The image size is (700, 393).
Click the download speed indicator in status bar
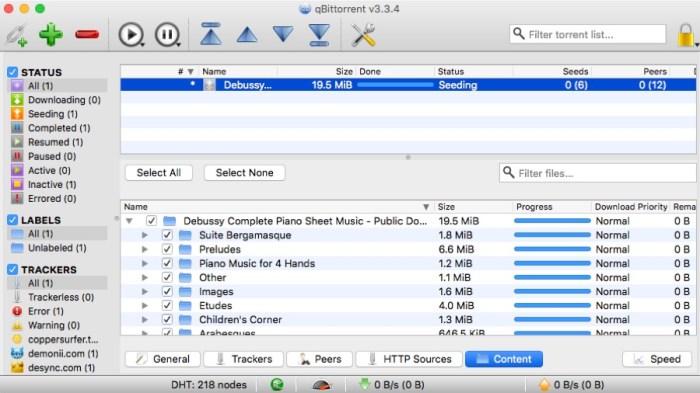click(392, 385)
